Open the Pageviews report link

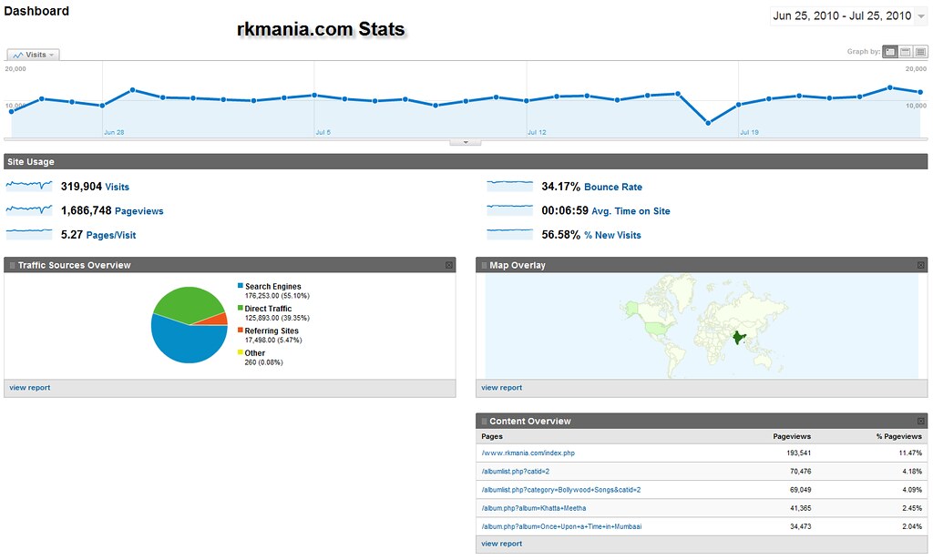[138, 211]
